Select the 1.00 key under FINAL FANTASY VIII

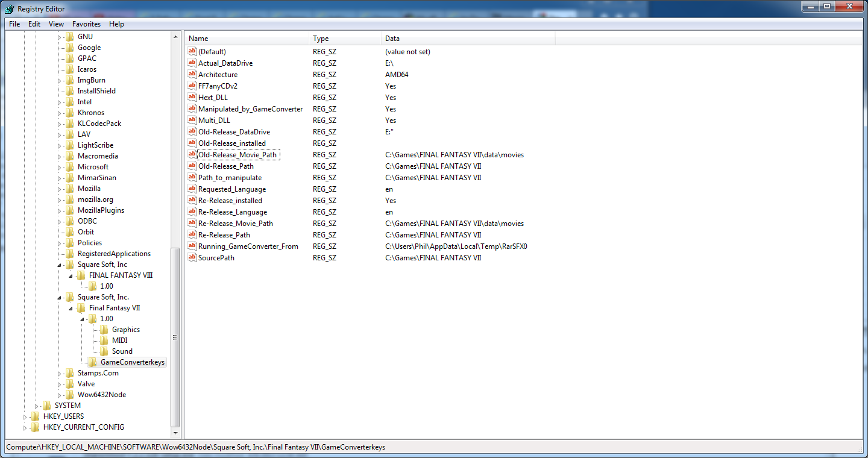click(x=106, y=286)
